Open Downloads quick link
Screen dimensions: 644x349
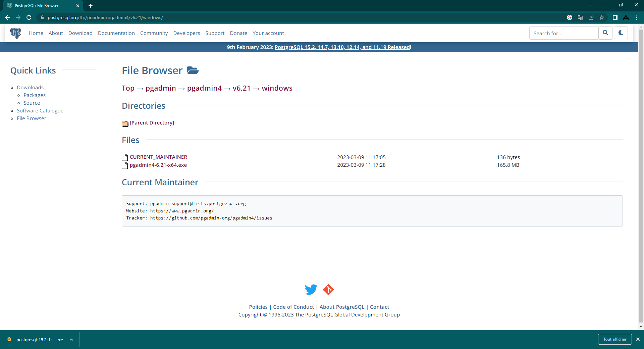pos(30,87)
